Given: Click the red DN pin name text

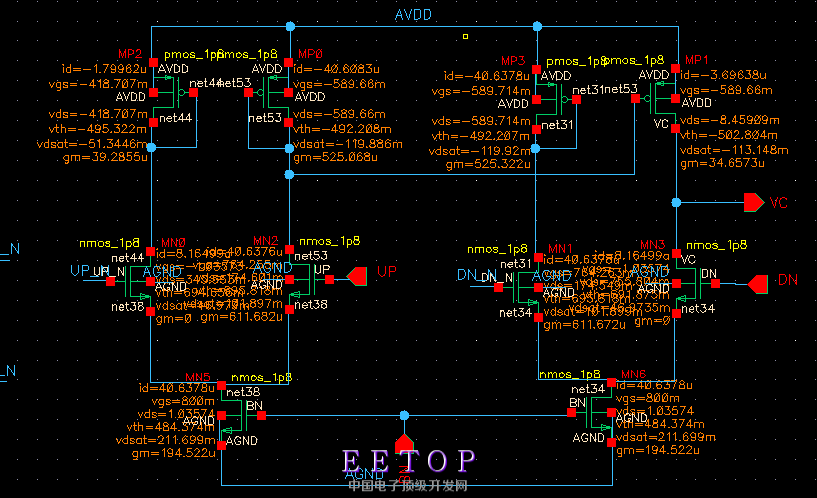Looking at the screenshot, I should tap(788, 280).
